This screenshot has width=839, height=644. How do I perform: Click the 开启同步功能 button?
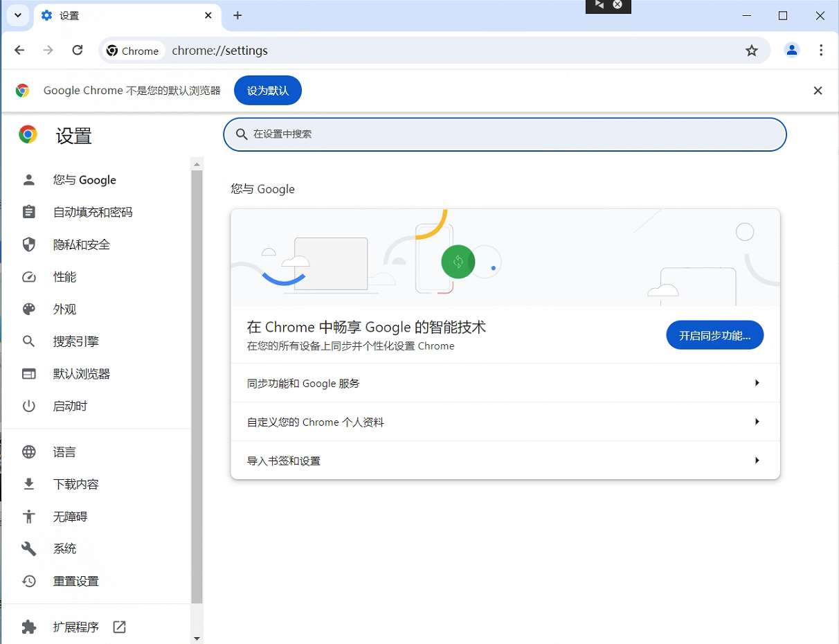(714, 335)
